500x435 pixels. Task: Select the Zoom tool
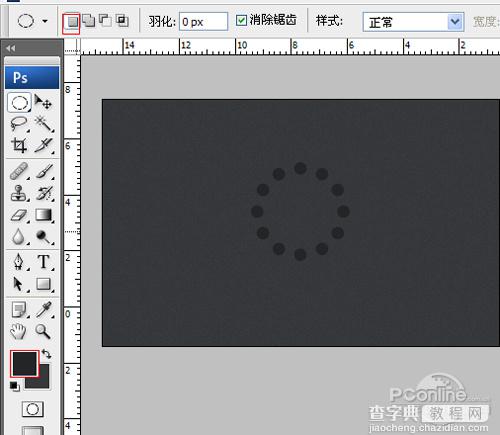tap(44, 331)
